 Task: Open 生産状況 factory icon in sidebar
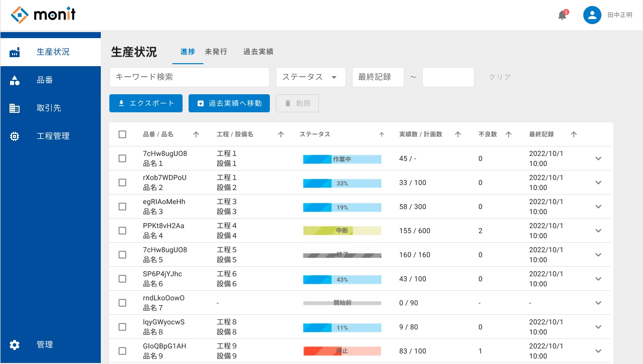tap(15, 52)
